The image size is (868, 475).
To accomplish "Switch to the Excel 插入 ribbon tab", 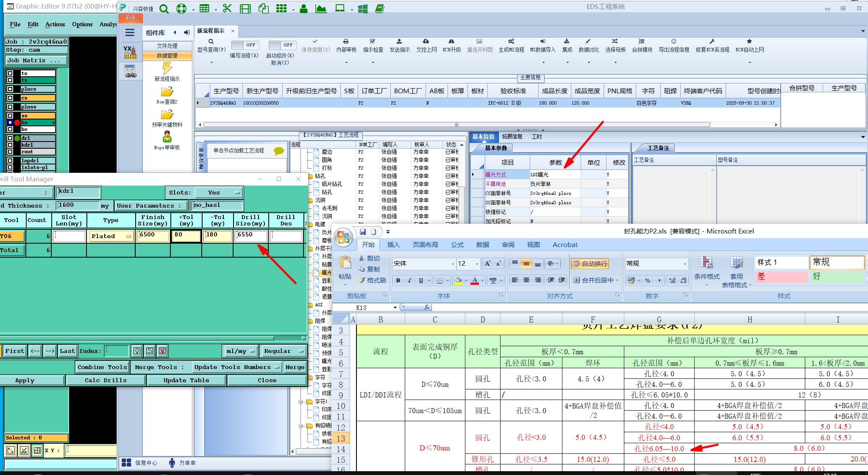I will [x=393, y=245].
